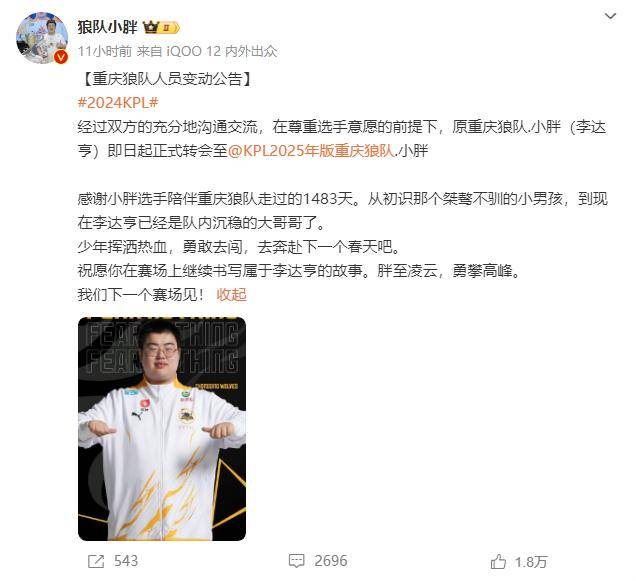Open the #2024KPL# hashtag topic
This screenshot has height=581, width=636.
pos(118,103)
